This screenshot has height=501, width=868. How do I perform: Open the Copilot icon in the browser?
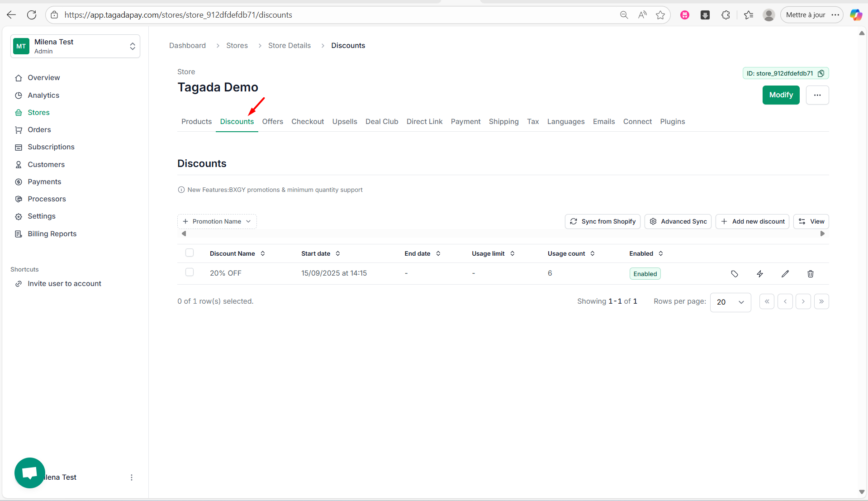coord(856,15)
